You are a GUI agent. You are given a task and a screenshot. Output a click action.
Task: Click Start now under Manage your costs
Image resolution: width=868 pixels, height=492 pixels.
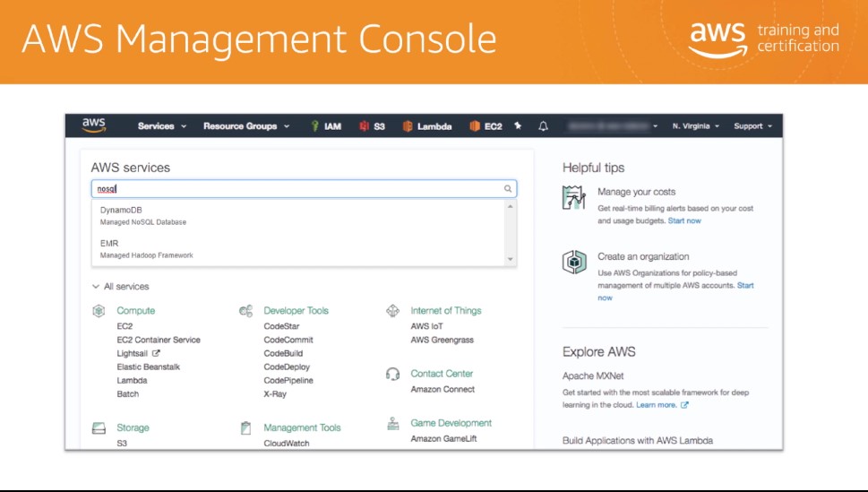684,220
